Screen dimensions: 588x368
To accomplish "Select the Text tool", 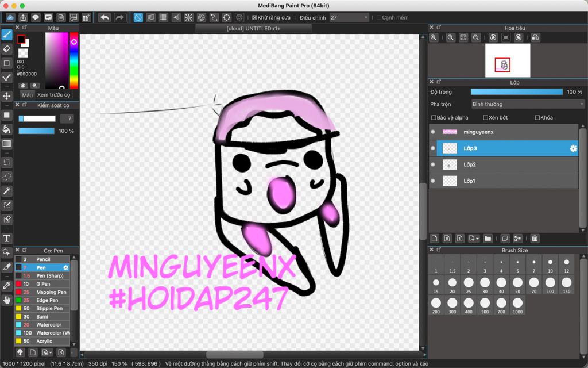I will tap(7, 238).
